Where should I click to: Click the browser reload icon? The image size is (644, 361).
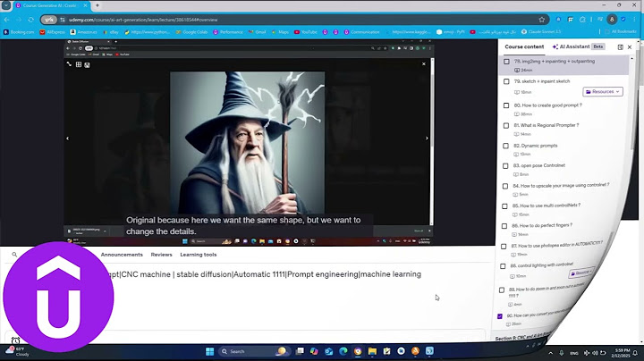coord(30,20)
